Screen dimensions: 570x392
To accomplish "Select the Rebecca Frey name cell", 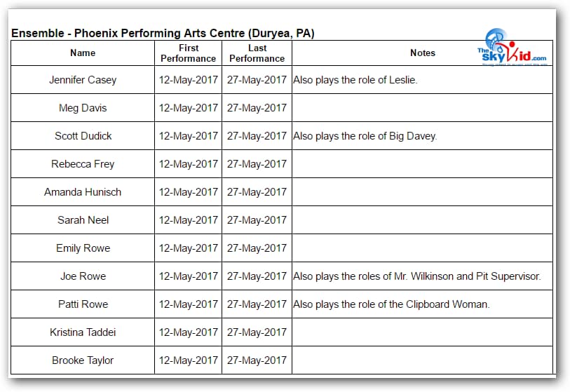I will click(83, 164).
